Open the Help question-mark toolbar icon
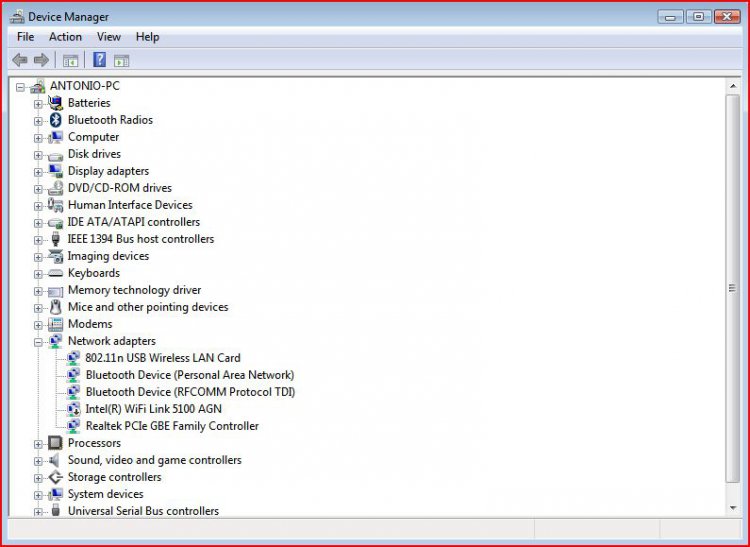Screen dimensions: 750x547 pos(99,60)
